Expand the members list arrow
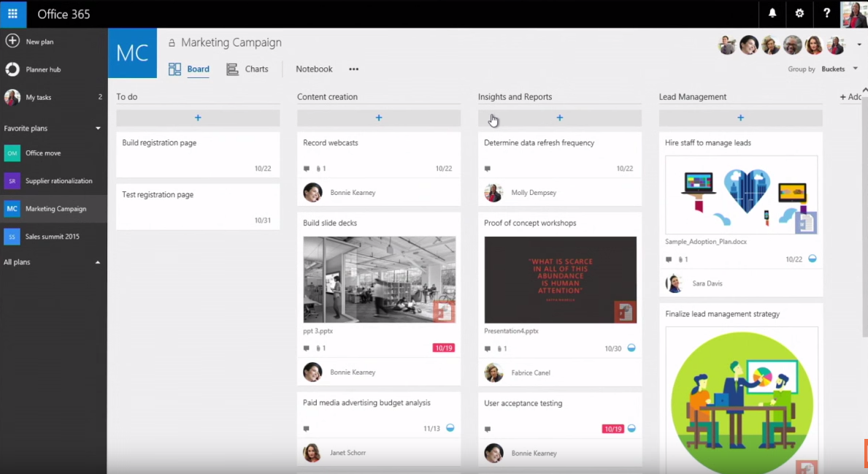This screenshot has width=868, height=474. coord(859,45)
